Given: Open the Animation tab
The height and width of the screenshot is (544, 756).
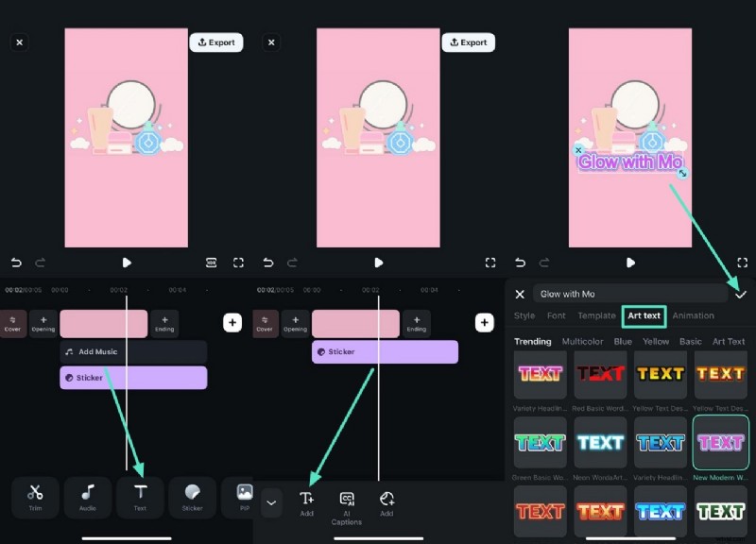Looking at the screenshot, I should 693,315.
